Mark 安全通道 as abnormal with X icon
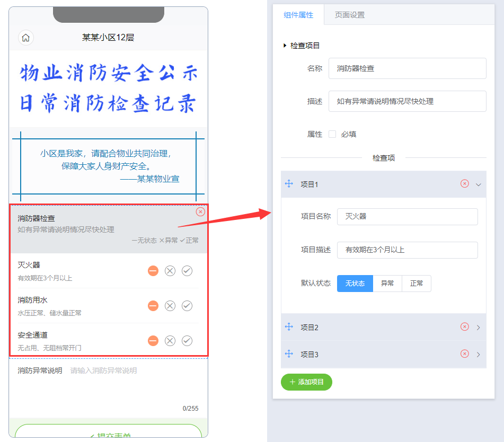This screenshot has height=442, width=504. click(170, 341)
